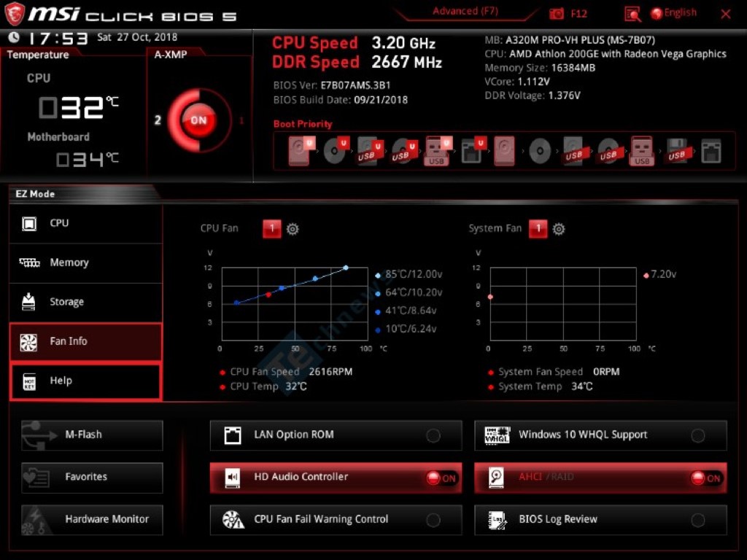The height and width of the screenshot is (560, 747).
Task: Open the Help tab
Action: tap(86, 381)
